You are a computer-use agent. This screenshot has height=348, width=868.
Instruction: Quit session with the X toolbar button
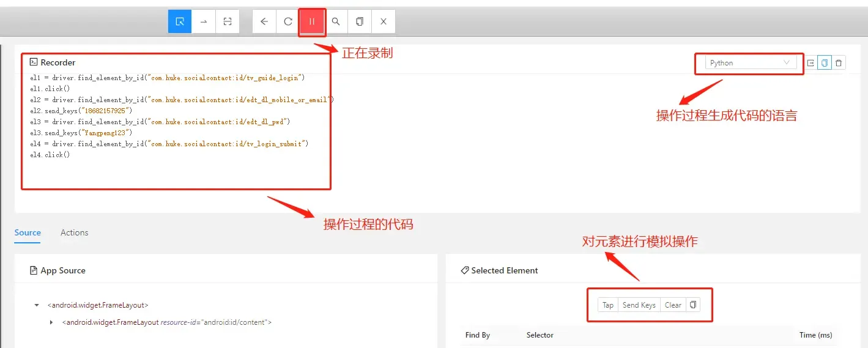[384, 21]
